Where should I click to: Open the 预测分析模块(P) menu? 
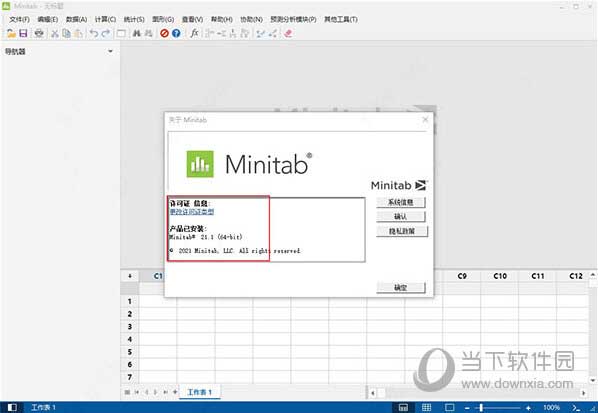(293, 19)
